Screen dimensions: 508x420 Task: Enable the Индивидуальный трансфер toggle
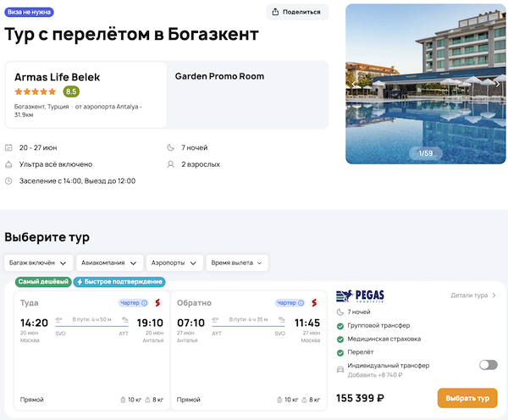(488, 365)
